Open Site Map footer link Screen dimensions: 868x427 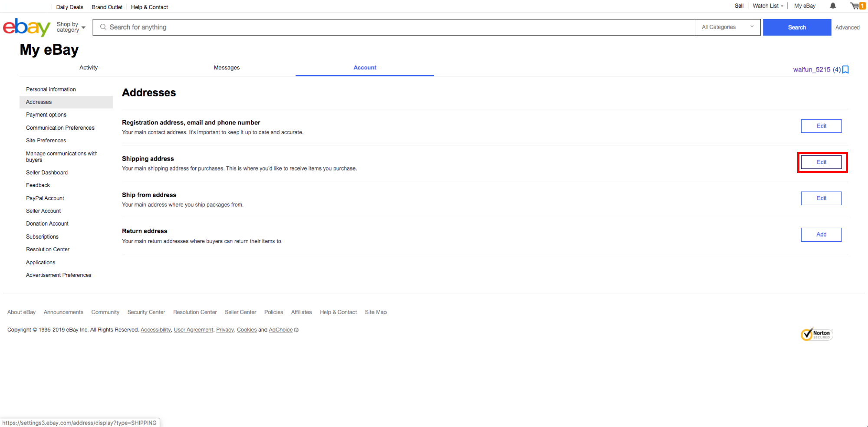pos(376,312)
